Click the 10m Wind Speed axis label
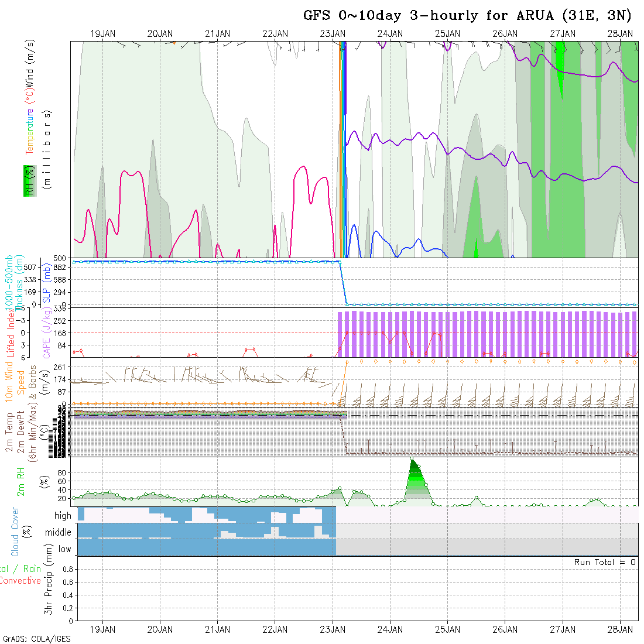The height and width of the screenshot is (644, 644). (x=9, y=382)
